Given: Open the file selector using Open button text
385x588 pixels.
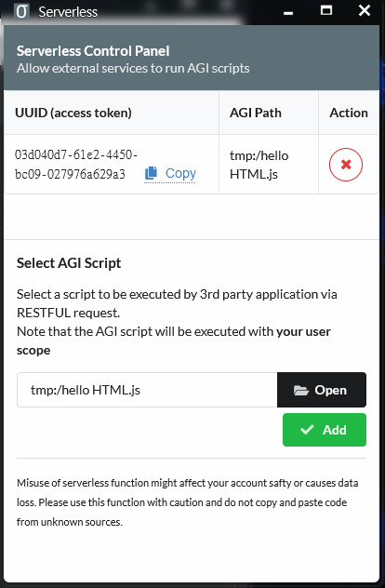Looking at the screenshot, I should click(x=331, y=390).
